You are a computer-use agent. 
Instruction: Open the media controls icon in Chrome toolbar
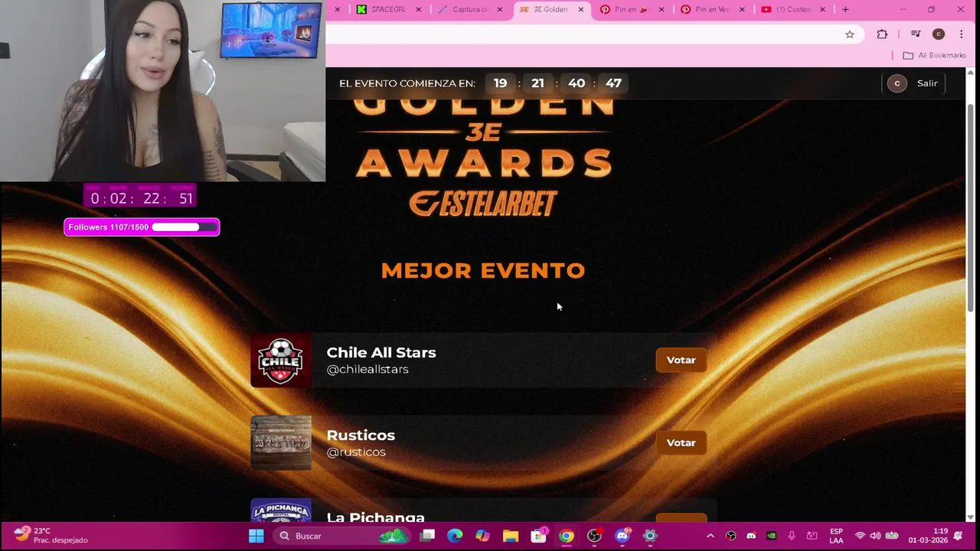tap(916, 34)
